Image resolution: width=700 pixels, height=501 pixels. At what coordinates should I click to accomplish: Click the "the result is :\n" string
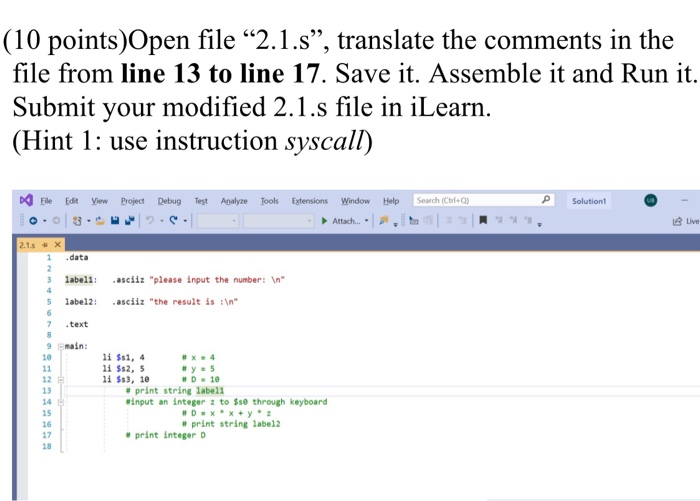tap(193, 302)
